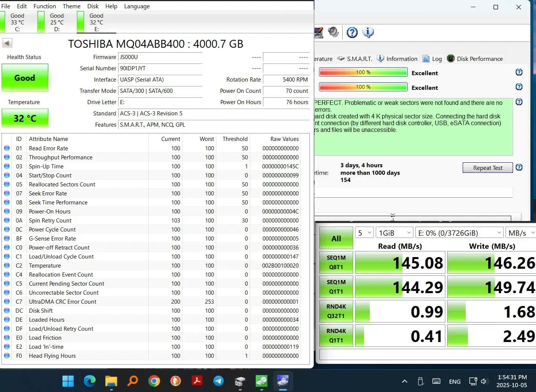Open the test count dropdown showing 5
536x392 pixels.
(364, 233)
